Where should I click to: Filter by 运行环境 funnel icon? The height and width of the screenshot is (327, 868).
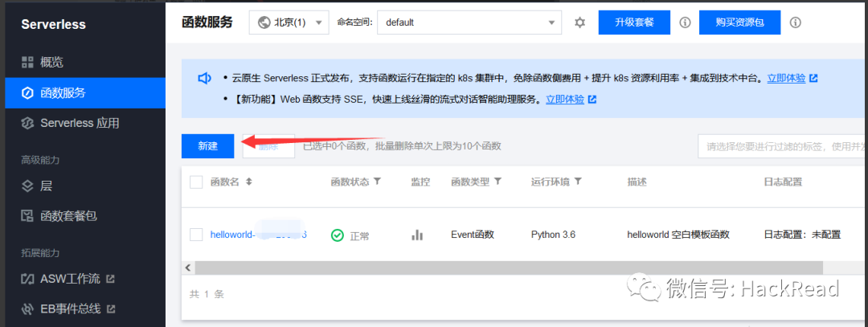578,182
